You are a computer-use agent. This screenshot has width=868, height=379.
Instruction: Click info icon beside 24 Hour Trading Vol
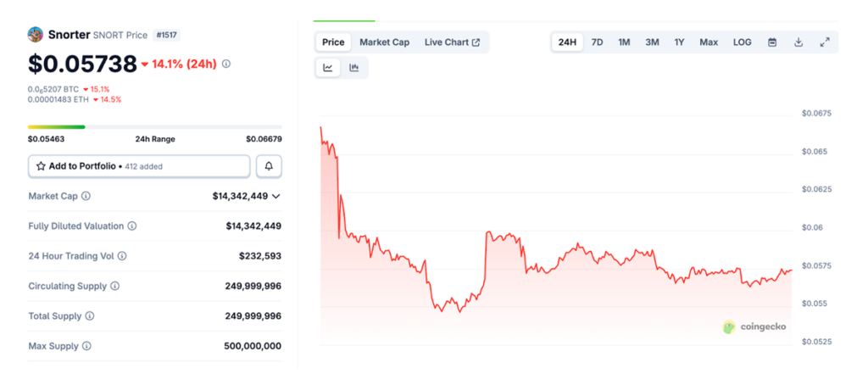tap(122, 256)
